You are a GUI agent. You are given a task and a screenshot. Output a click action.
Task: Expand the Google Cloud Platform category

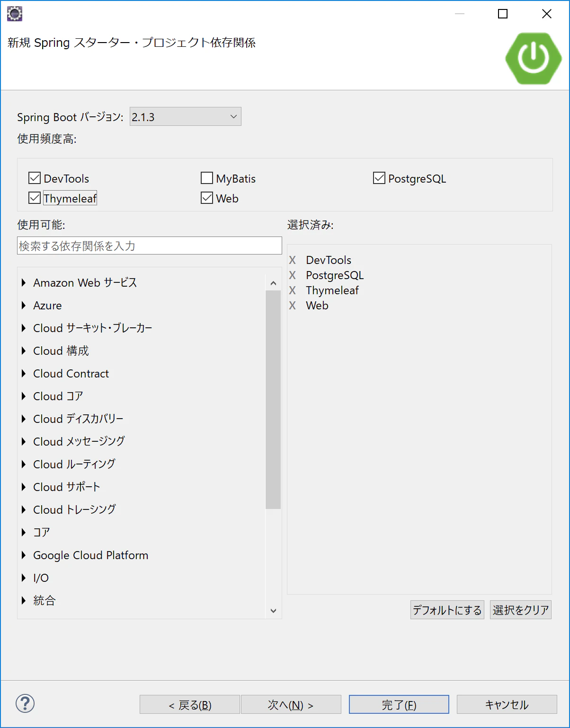[24, 555]
